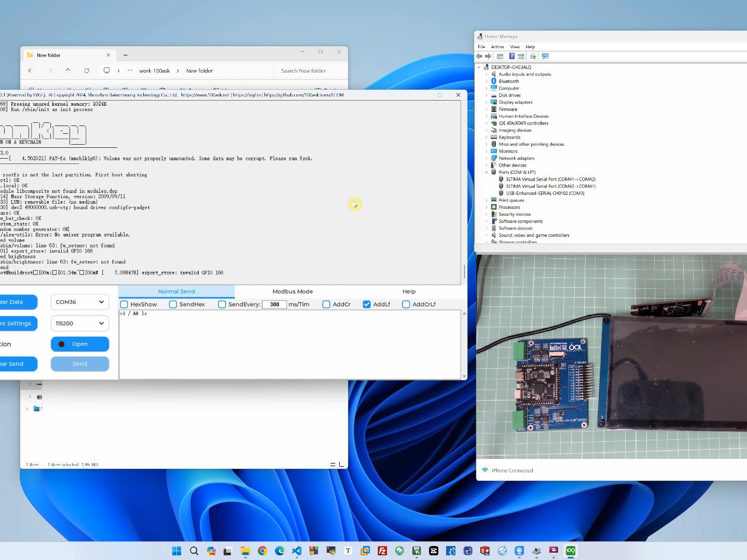
Task: Open FileZilla from the taskbar
Action: [x=382, y=551]
